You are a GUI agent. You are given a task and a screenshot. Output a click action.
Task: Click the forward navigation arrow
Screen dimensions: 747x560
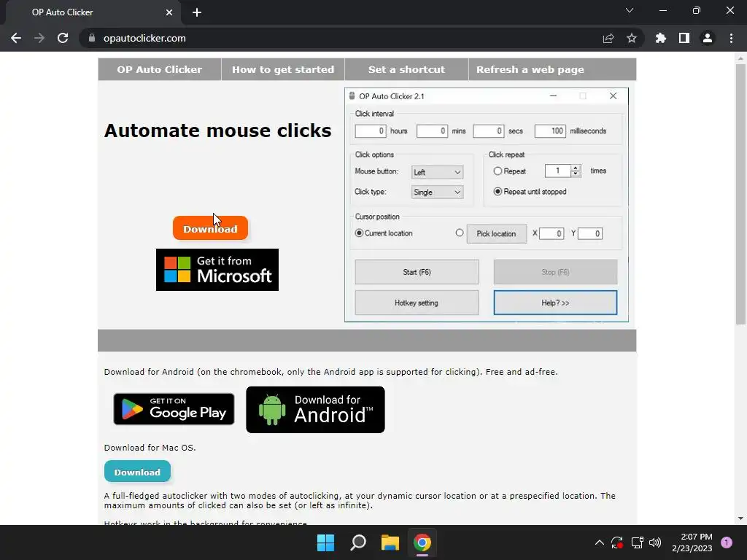click(39, 38)
